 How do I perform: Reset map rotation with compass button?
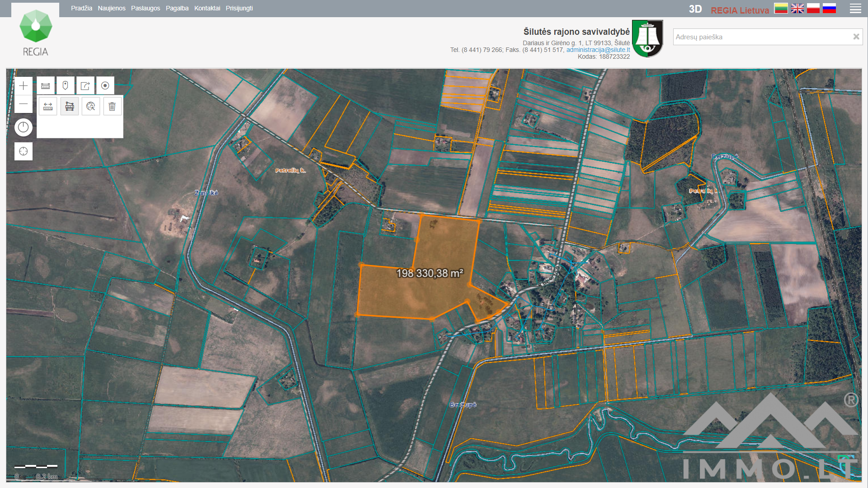pyautogui.click(x=24, y=127)
